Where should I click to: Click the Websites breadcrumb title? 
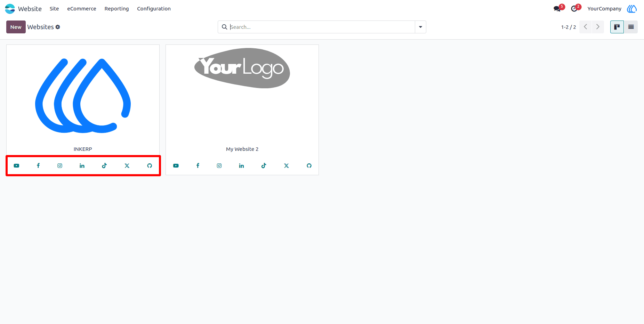[41, 27]
